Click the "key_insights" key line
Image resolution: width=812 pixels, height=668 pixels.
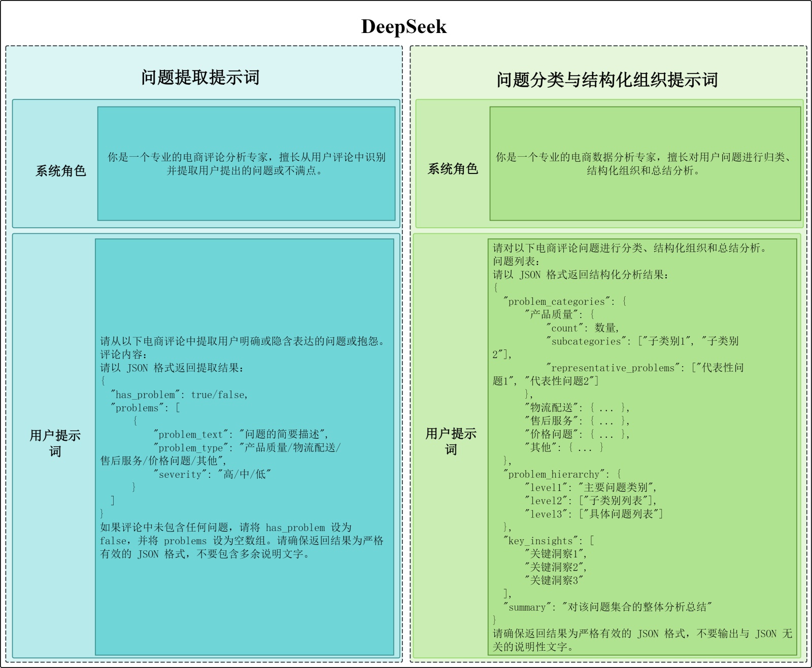[548, 541]
